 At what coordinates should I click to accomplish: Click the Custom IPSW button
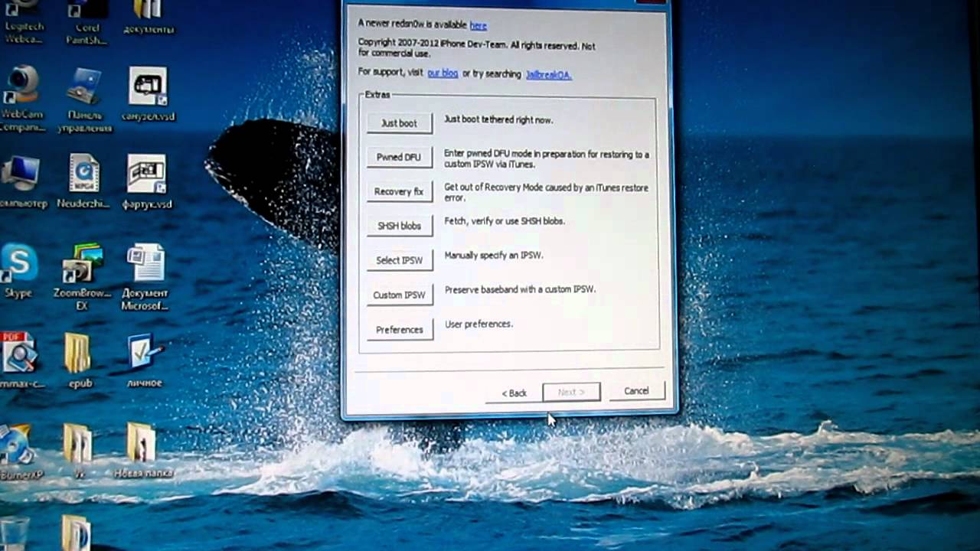point(399,295)
